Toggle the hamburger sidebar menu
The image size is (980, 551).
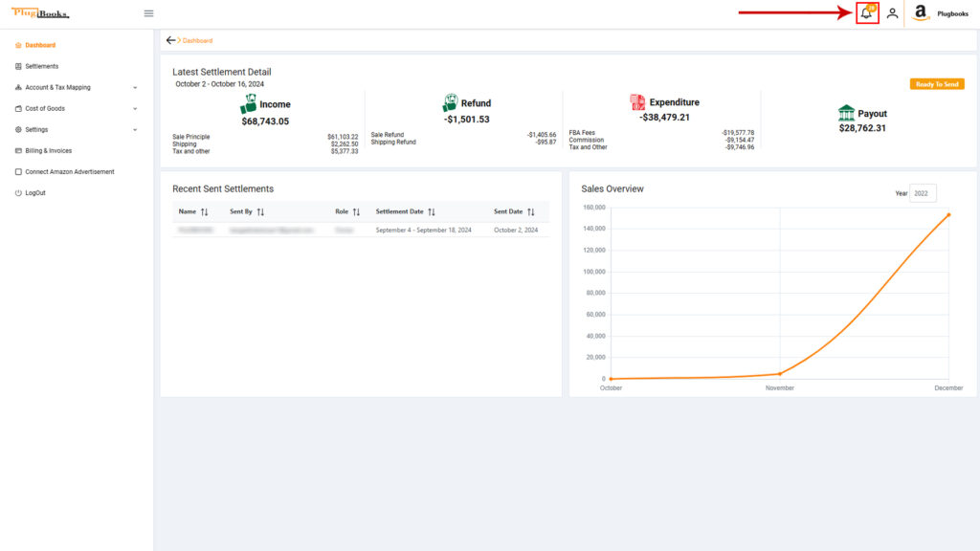[x=148, y=13]
